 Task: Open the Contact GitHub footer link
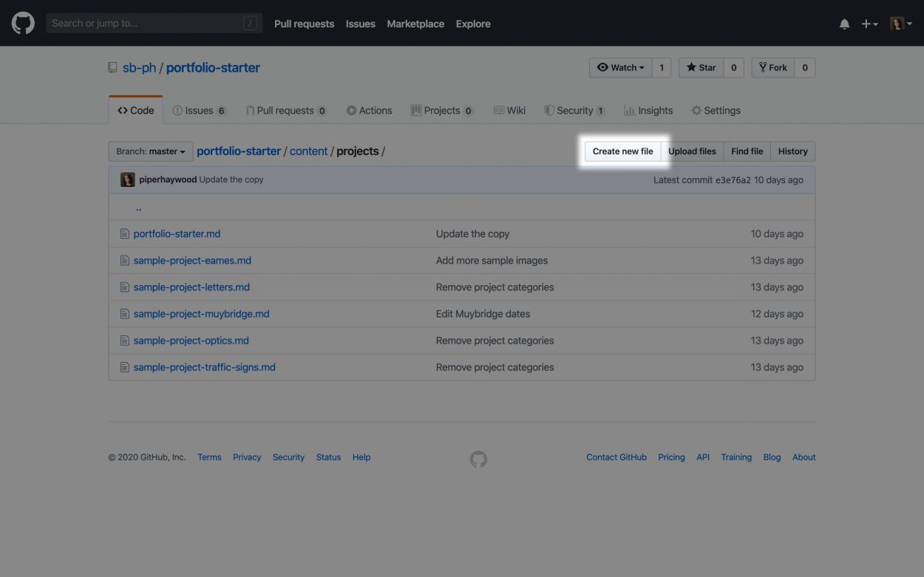(616, 457)
